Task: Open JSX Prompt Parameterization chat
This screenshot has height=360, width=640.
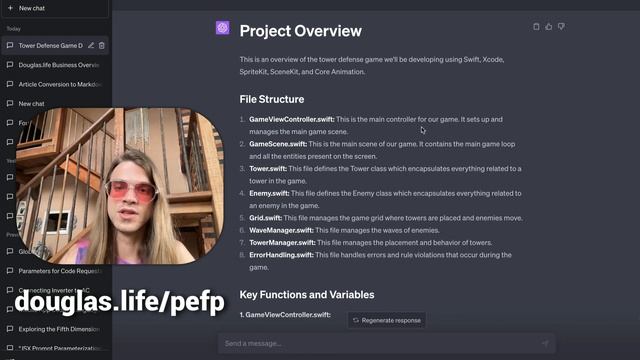Action: [56, 348]
